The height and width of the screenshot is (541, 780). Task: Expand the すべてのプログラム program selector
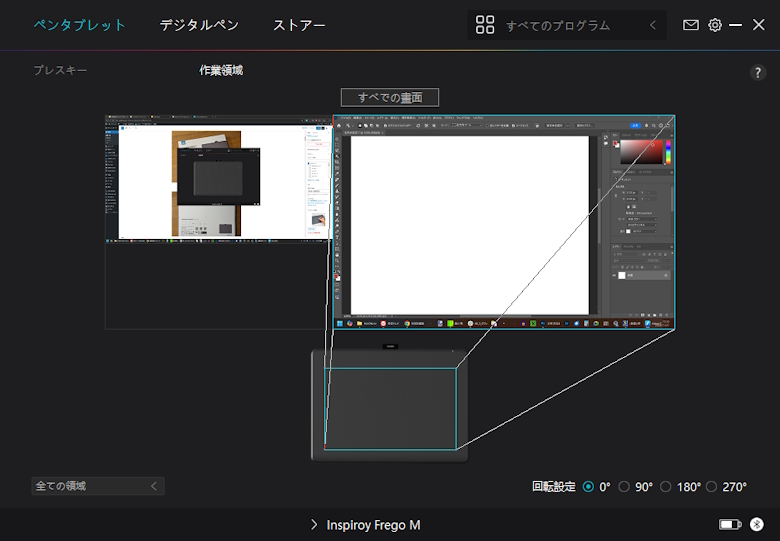pyautogui.click(x=653, y=25)
